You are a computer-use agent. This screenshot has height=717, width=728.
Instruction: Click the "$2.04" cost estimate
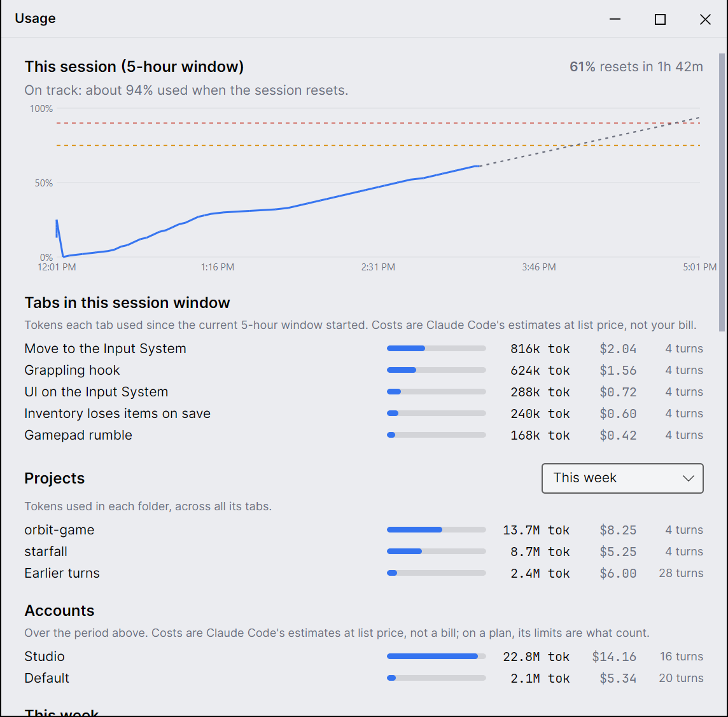pos(618,349)
